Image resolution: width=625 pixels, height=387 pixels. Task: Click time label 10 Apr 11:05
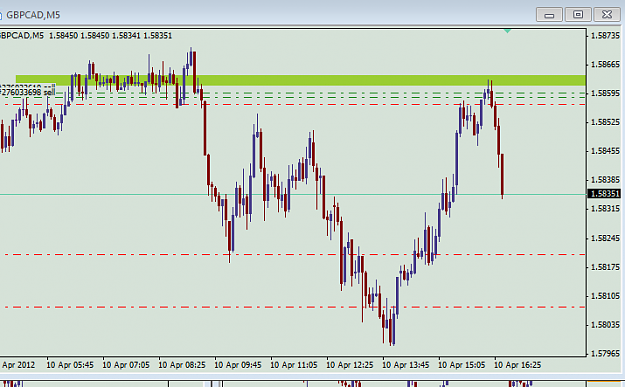coord(294,365)
